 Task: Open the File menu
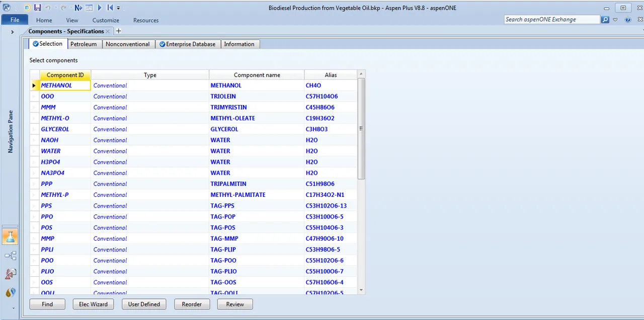(15, 20)
